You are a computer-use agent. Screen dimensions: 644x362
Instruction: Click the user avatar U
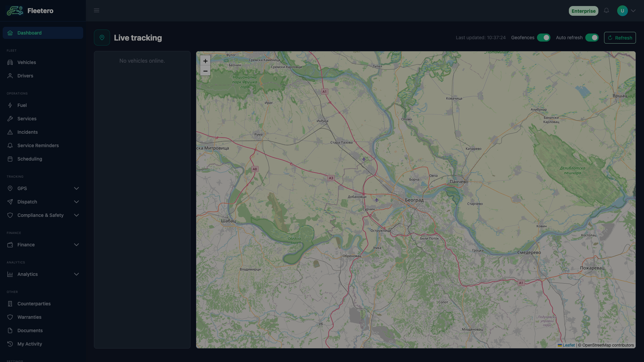622,11
